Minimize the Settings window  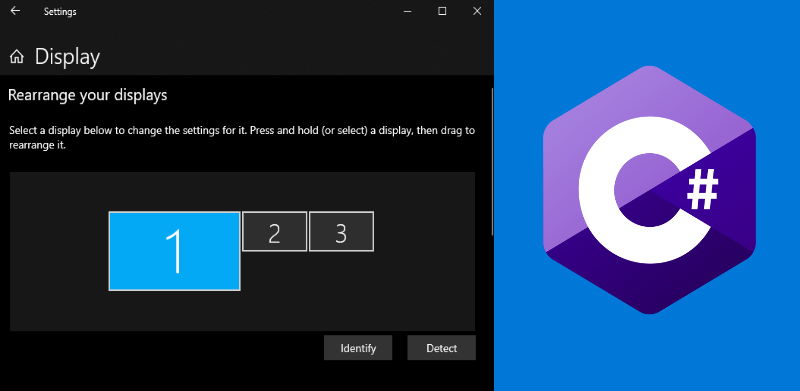point(408,11)
